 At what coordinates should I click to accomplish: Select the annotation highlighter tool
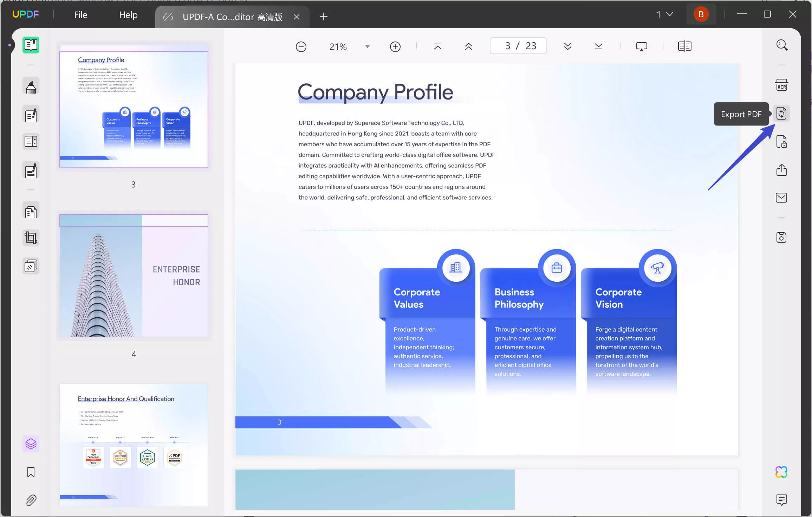coord(31,85)
